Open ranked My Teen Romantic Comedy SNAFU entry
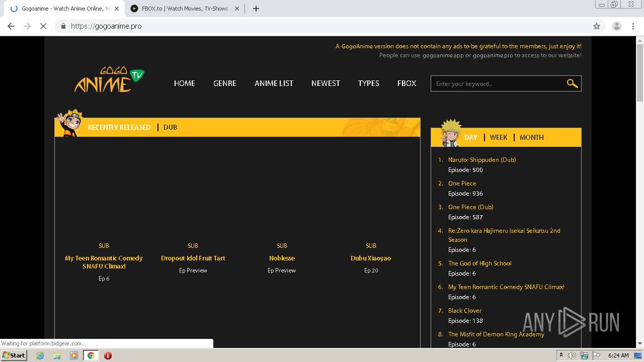 tap(506, 287)
